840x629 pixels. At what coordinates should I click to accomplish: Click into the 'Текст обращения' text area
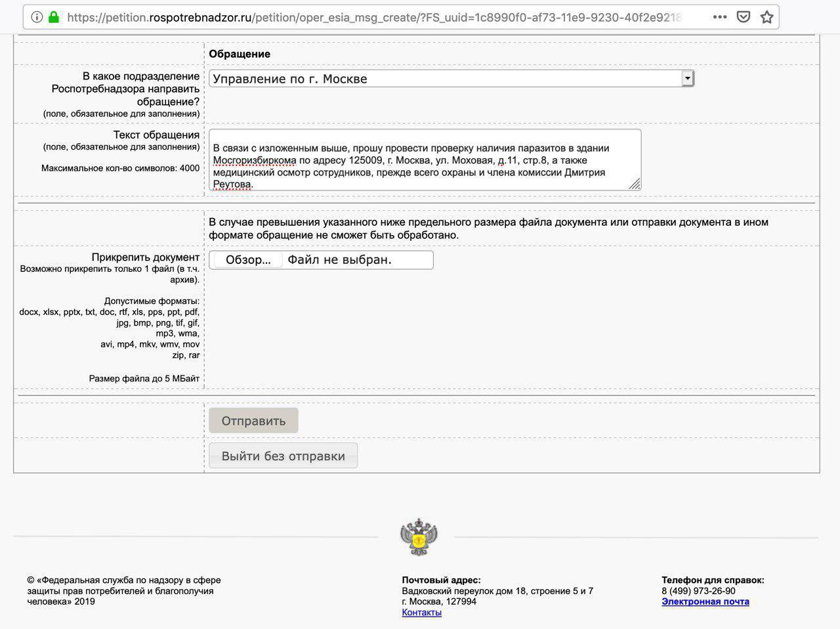tap(425, 160)
